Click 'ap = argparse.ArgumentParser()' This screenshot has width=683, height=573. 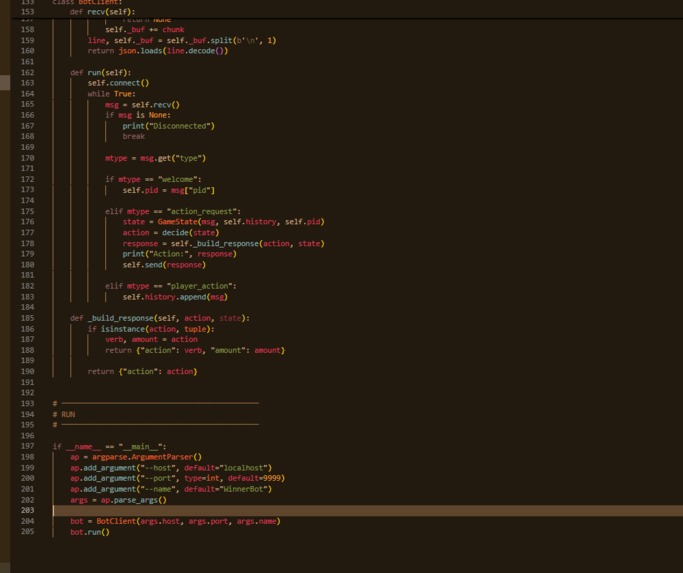coord(136,457)
